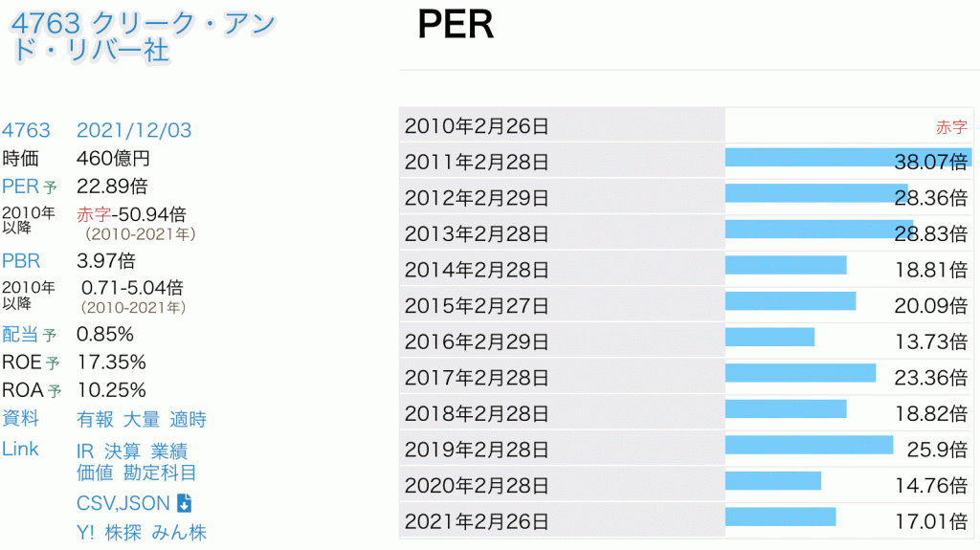This screenshot has height=550, width=980.
Task: Open the 決算 financial results link
Action: (x=122, y=451)
